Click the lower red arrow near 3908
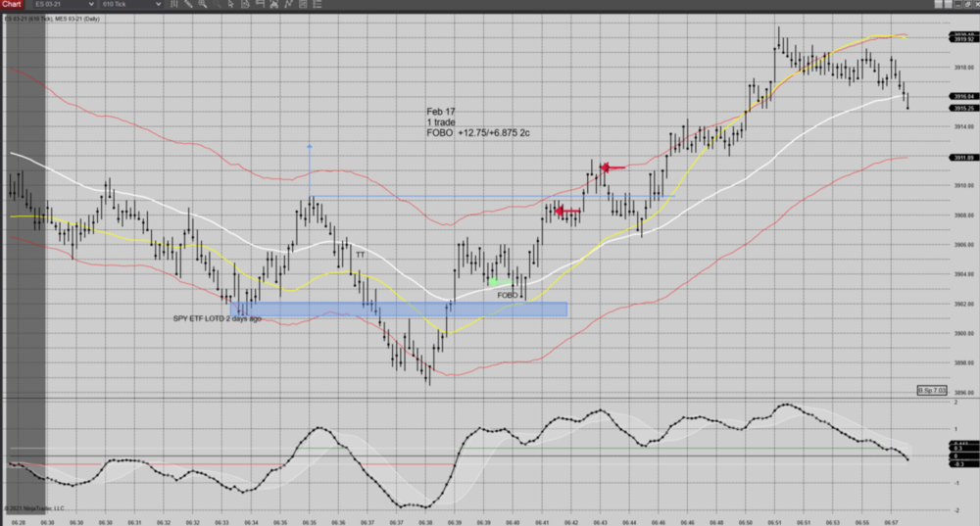The width and height of the screenshot is (980, 526). click(567, 211)
